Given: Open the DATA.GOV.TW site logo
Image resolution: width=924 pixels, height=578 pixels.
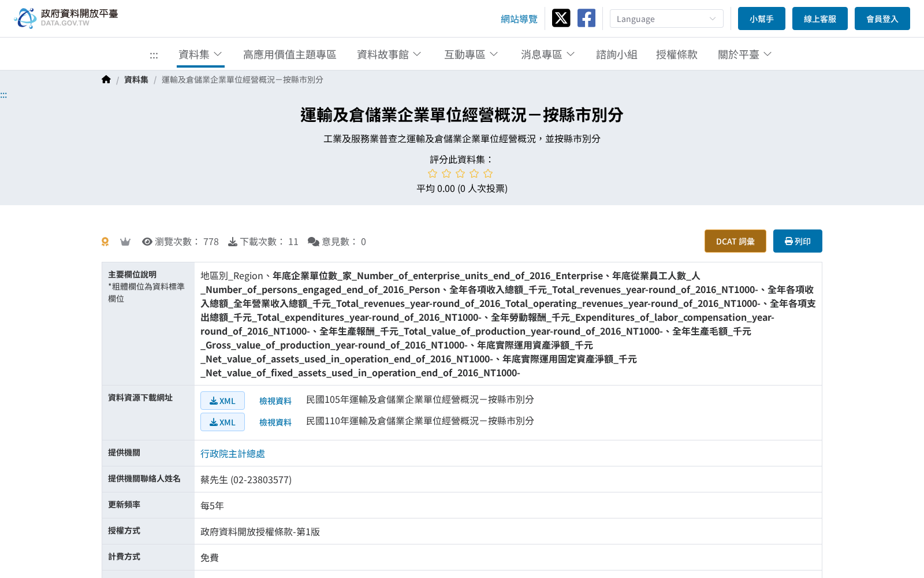Looking at the screenshot, I should coord(66,18).
